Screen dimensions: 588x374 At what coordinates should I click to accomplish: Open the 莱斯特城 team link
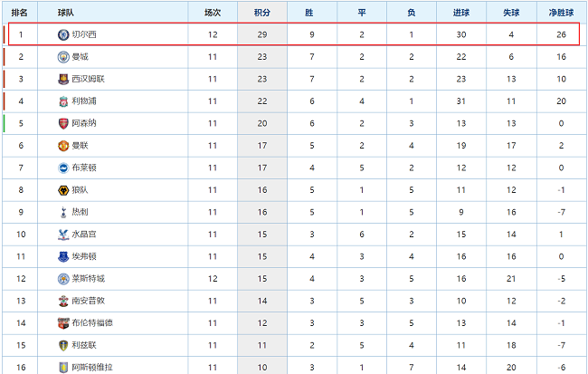(88, 279)
